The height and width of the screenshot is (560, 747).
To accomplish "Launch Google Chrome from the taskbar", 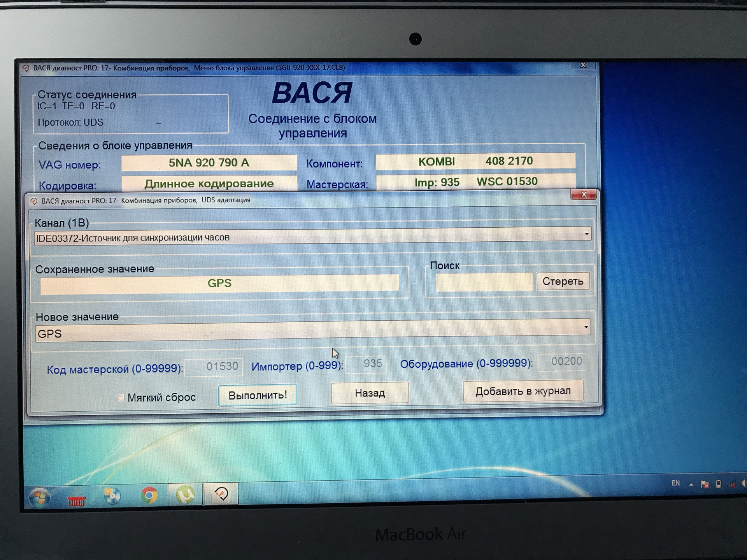I will tap(149, 495).
